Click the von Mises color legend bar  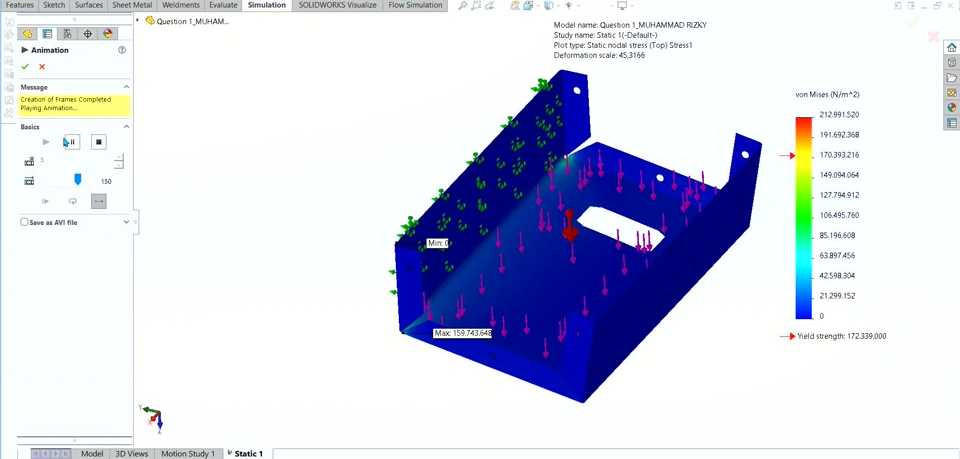(803, 218)
